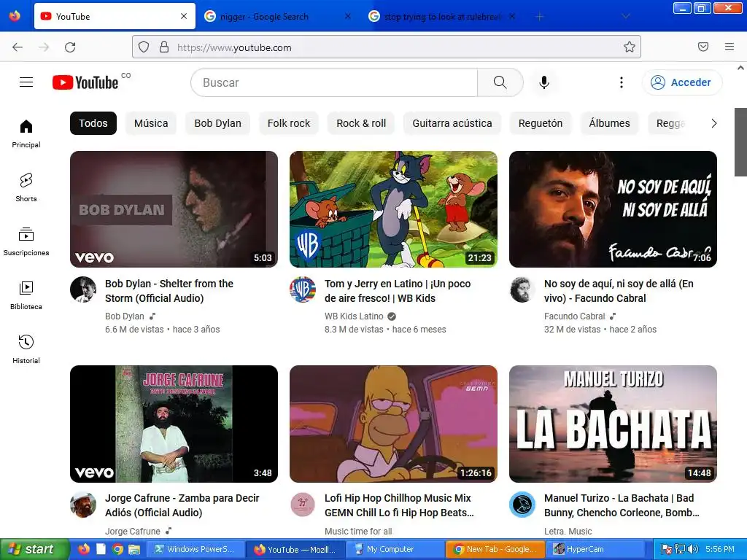Click the WB Kids channel avatar
Image resolution: width=747 pixels, height=560 pixels.
(x=303, y=289)
